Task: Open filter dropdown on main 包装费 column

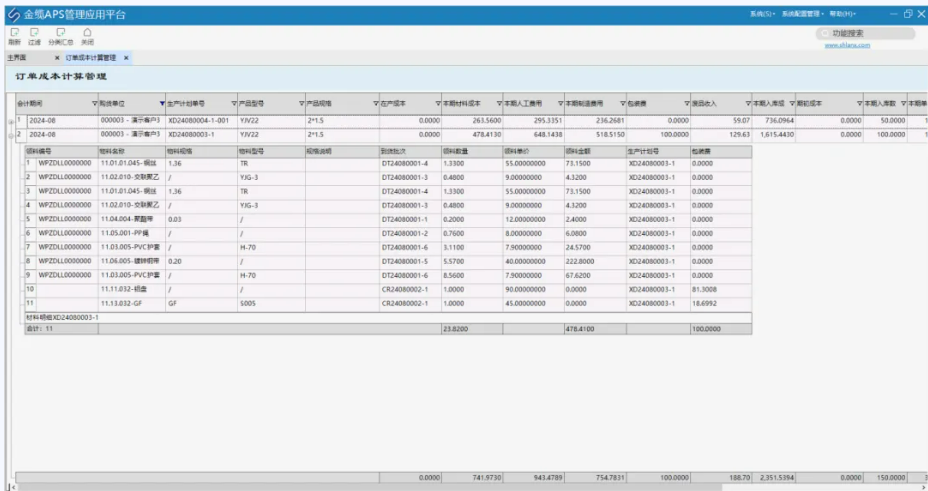Action: [687, 104]
